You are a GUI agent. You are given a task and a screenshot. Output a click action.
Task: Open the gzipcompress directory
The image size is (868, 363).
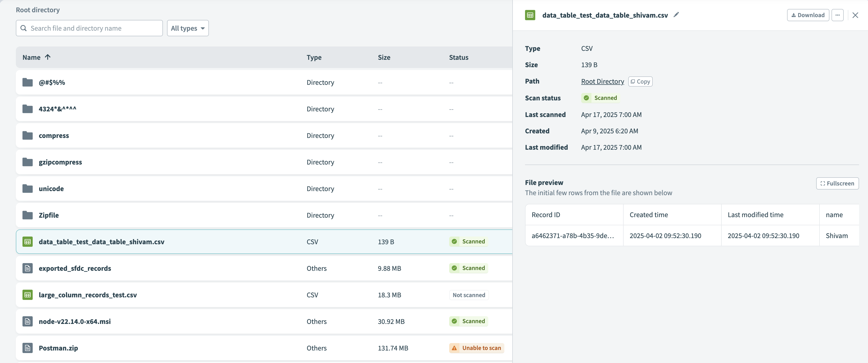60,162
